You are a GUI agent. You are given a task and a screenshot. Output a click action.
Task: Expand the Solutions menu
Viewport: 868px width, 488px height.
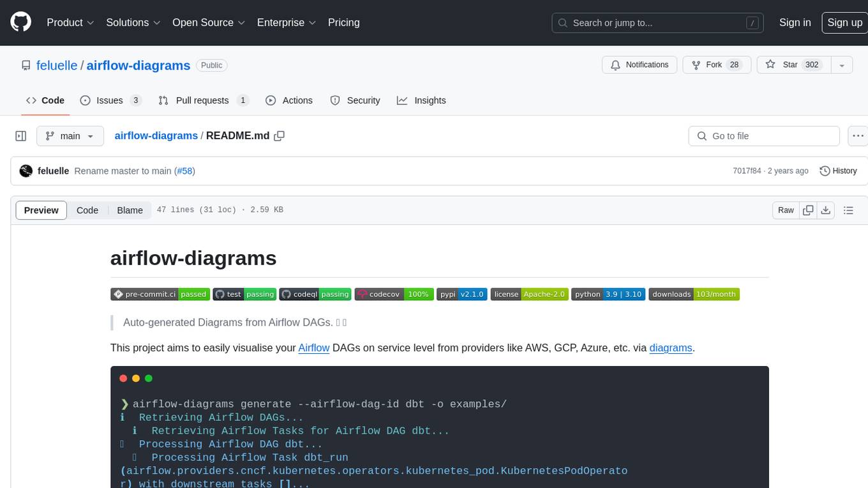(x=133, y=22)
